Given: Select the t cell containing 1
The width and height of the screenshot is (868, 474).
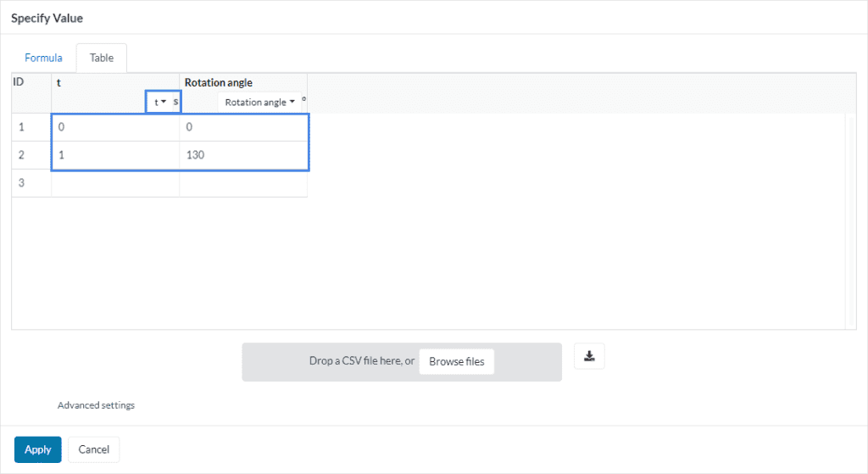Looking at the screenshot, I should [115, 155].
